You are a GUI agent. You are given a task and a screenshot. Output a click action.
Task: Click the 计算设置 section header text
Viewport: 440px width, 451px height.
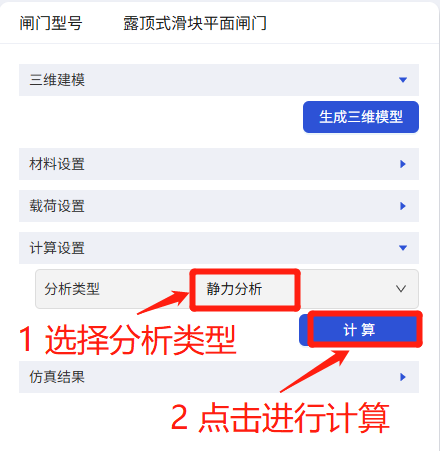[57, 248]
